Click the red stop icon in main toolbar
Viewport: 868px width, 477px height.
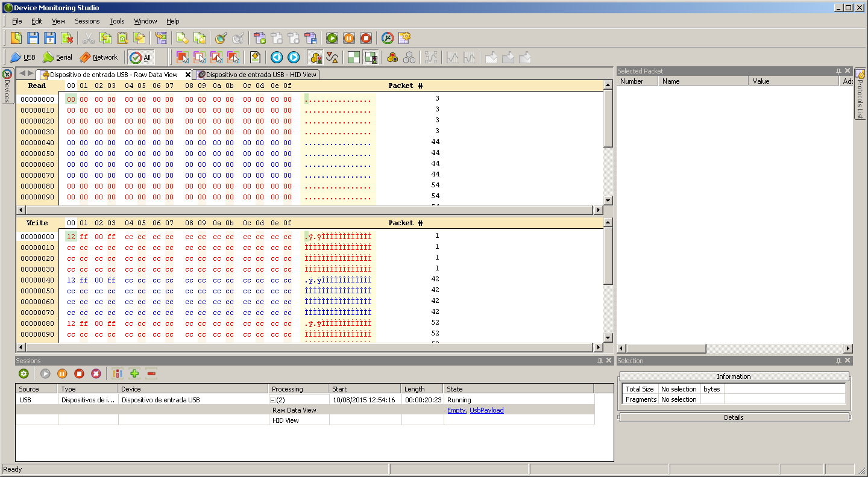pos(366,38)
